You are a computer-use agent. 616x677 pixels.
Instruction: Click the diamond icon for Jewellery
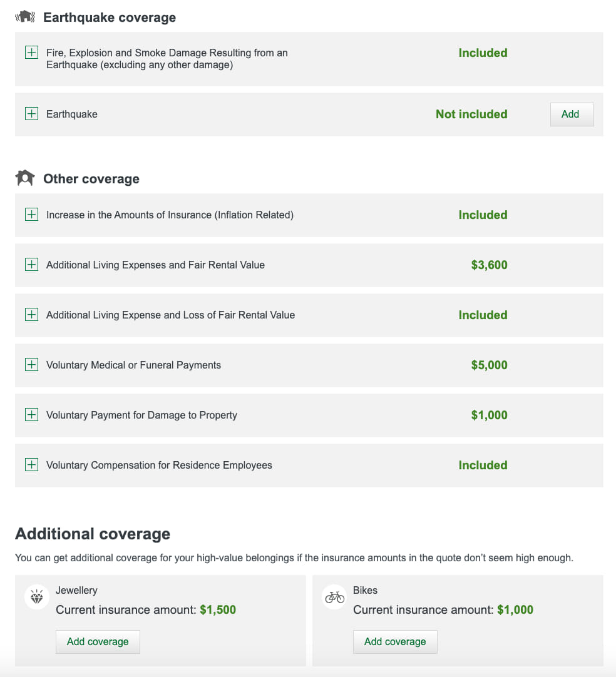click(x=36, y=597)
